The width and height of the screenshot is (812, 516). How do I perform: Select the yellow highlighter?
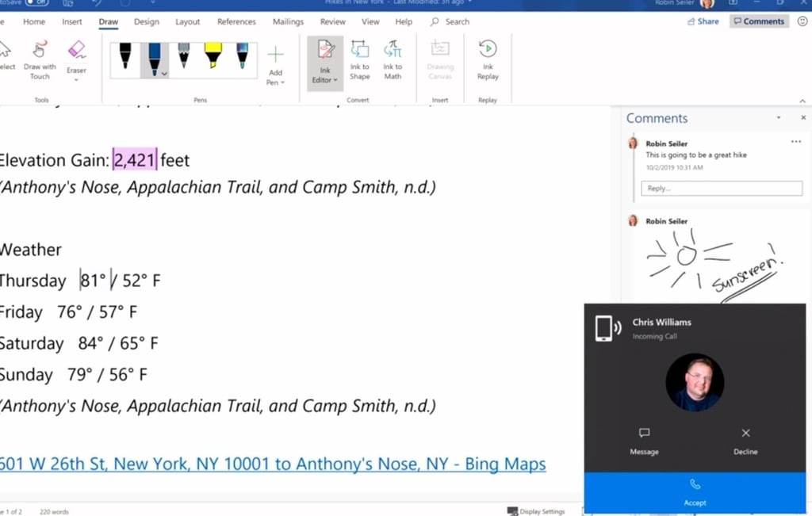coord(213,56)
